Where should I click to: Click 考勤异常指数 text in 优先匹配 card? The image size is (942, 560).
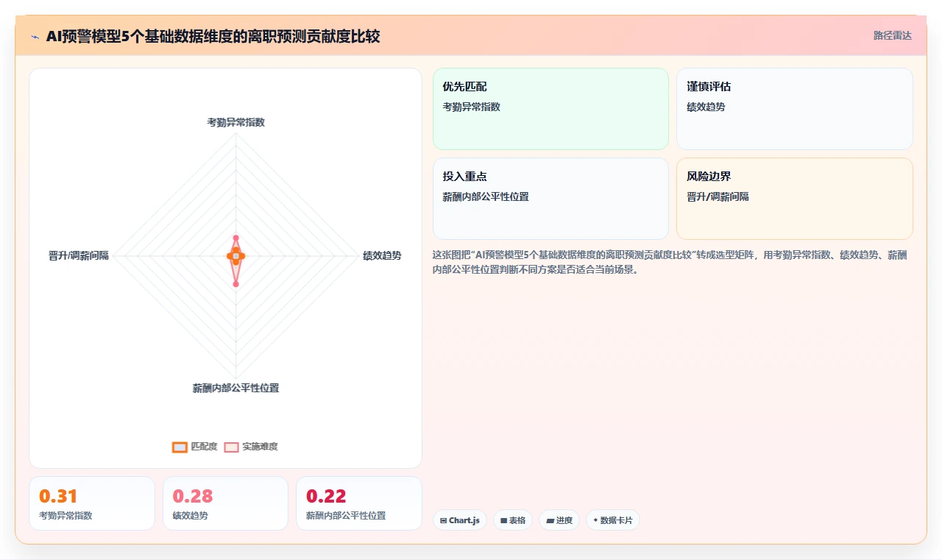[x=471, y=107]
